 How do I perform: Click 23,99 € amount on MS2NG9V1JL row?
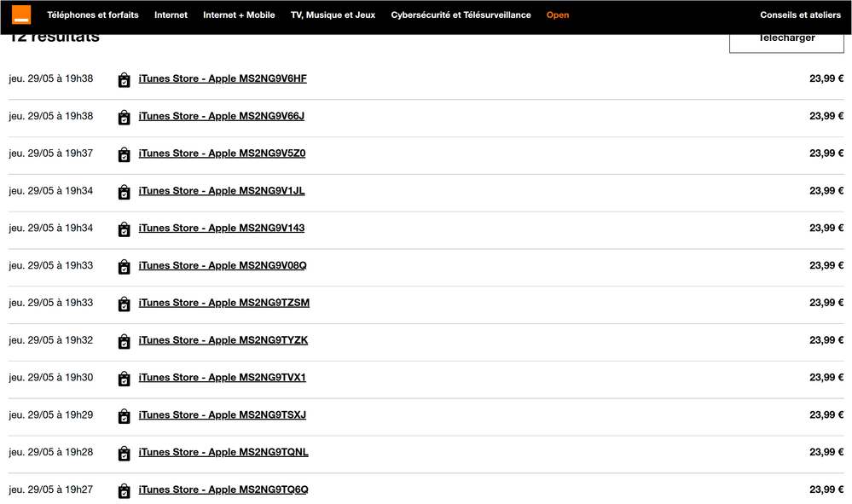tap(826, 191)
